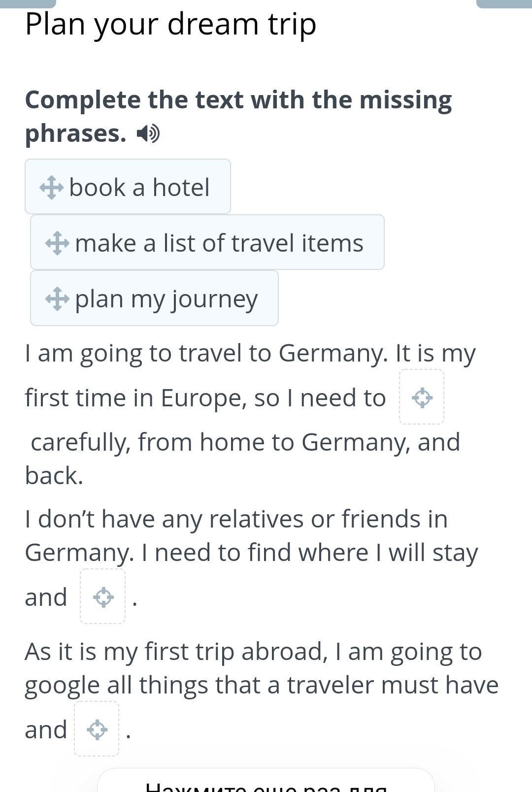Click the drop target after "must have and"
The width and height of the screenshot is (532, 792).
[97, 729]
